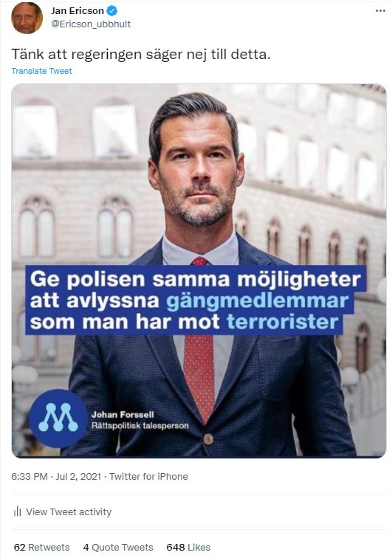Open View Tweet activity
Image resolution: width=392 pixels, height=558 pixels.
coord(63,512)
